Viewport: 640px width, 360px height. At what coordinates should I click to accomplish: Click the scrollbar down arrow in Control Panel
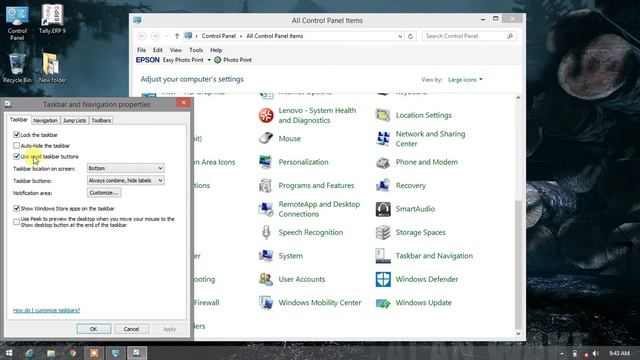518,333
